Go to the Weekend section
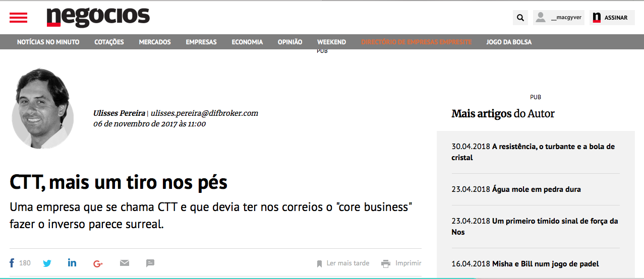 331,42
